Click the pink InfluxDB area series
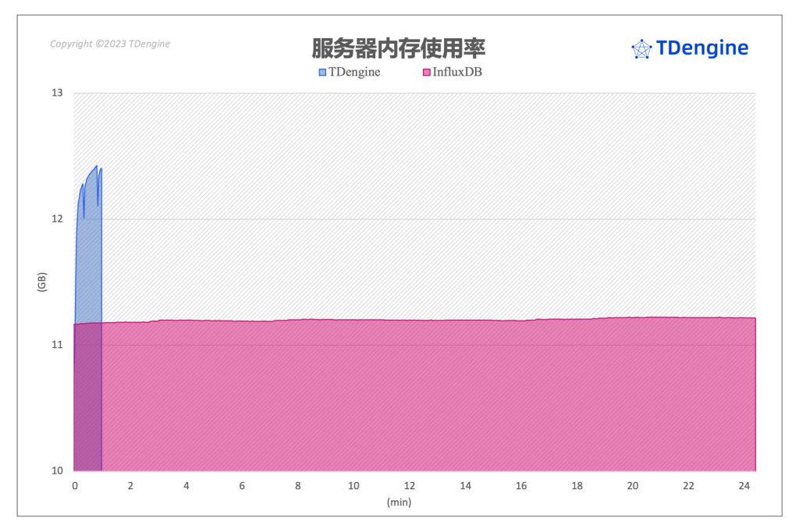The height and width of the screenshot is (532, 799). [x=429, y=398]
